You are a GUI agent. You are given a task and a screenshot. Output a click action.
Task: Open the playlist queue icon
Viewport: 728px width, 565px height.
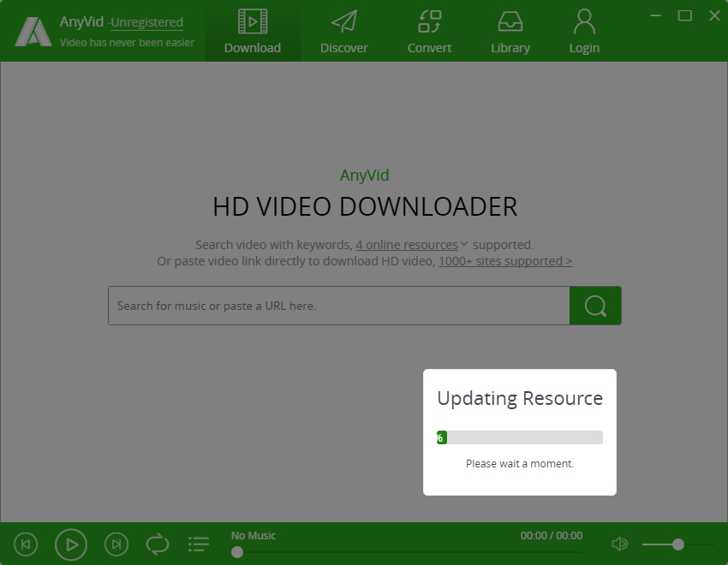click(x=198, y=544)
